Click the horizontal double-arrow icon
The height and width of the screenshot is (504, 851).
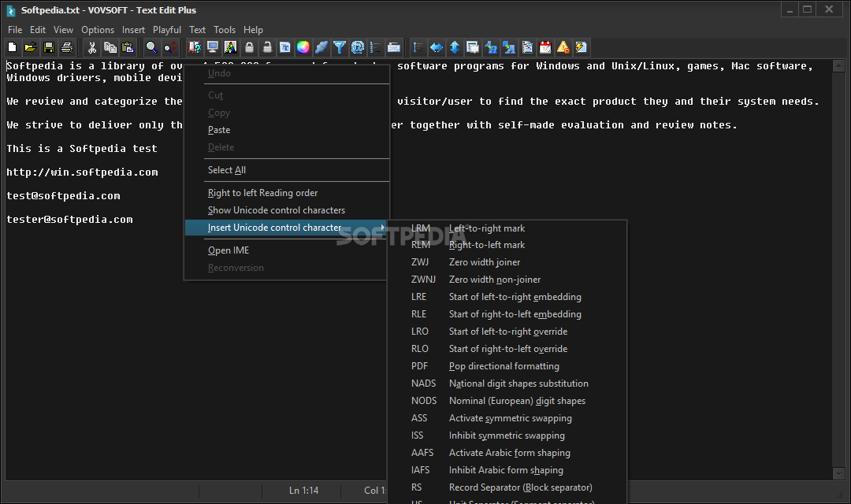click(x=437, y=48)
